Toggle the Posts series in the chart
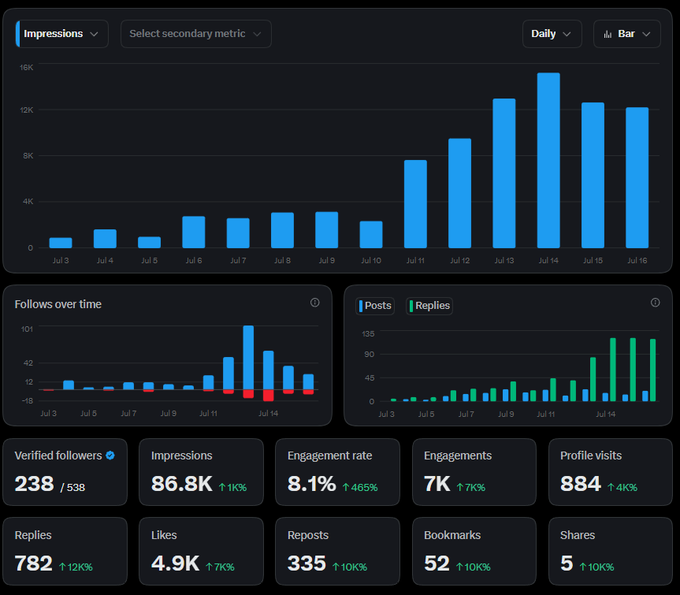 pos(375,306)
